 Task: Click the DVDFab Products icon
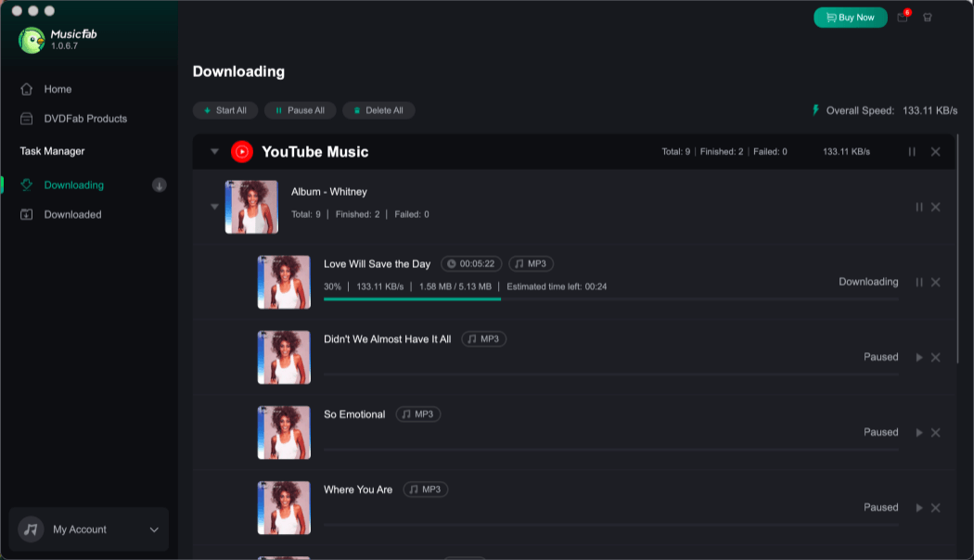click(x=27, y=119)
